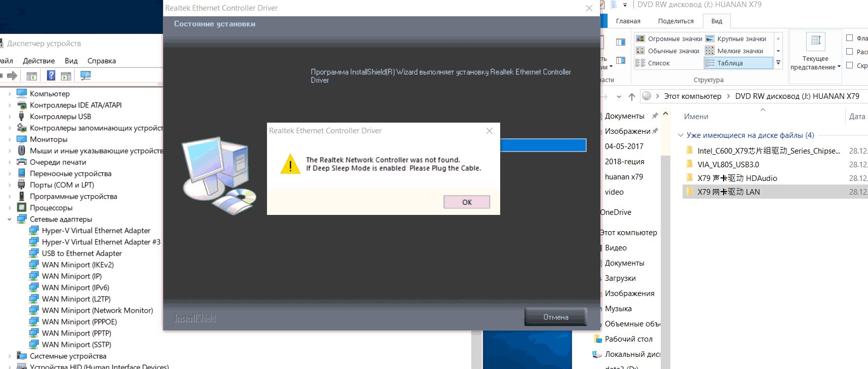This screenshot has width=868, height=369.
Task: Expand the Мониторы device category
Action: (9, 139)
